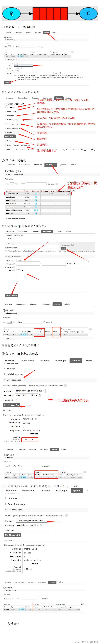The height and width of the screenshot is (644, 100).
Task: Click help icon after destructive action warning, Nack form
Action: 66,386
